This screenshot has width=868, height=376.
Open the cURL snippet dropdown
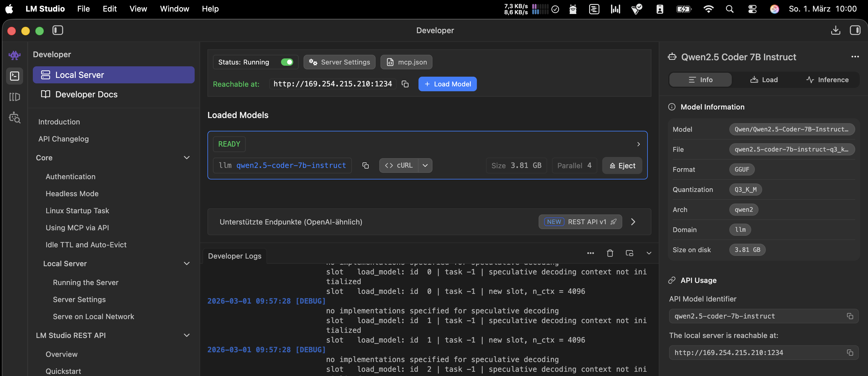[425, 165]
